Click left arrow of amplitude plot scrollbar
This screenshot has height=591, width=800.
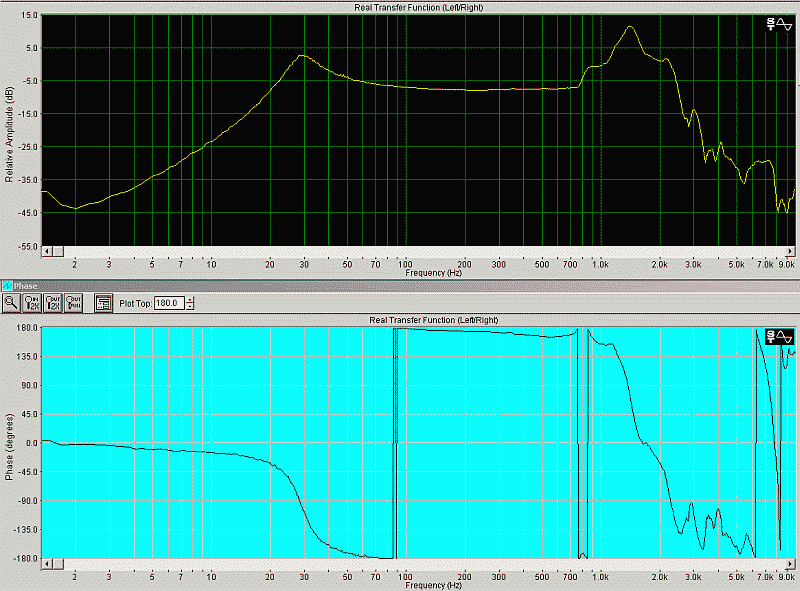(47, 251)
